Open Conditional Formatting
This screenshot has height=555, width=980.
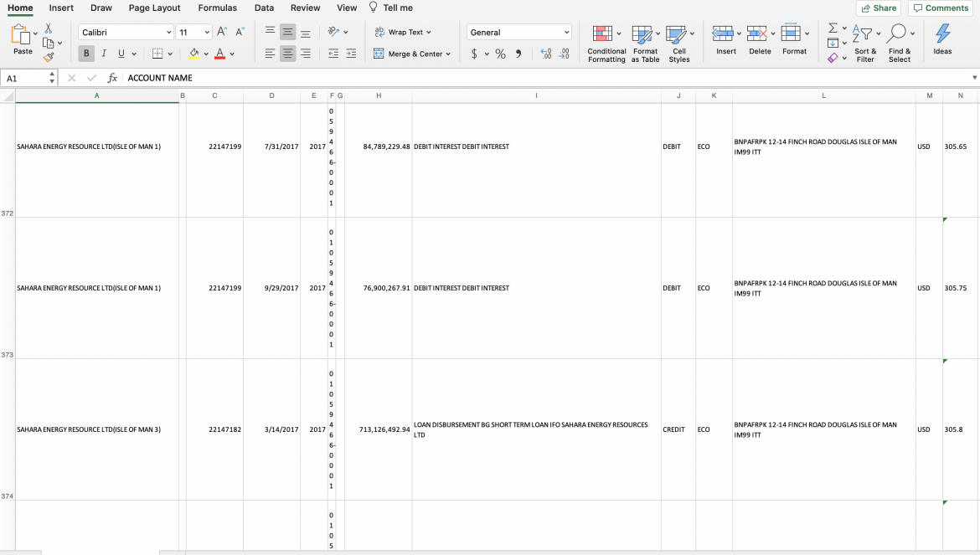point(606,44)
